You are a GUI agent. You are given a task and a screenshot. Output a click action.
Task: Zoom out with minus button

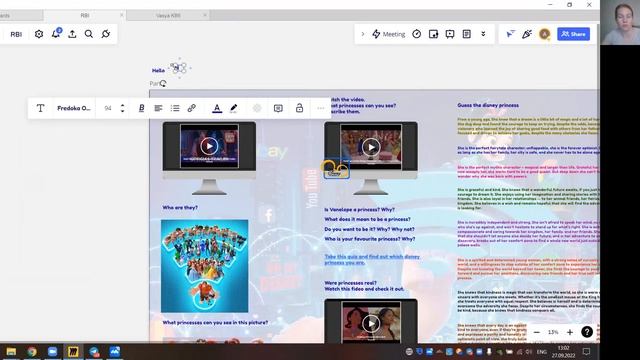pos(537,332)
